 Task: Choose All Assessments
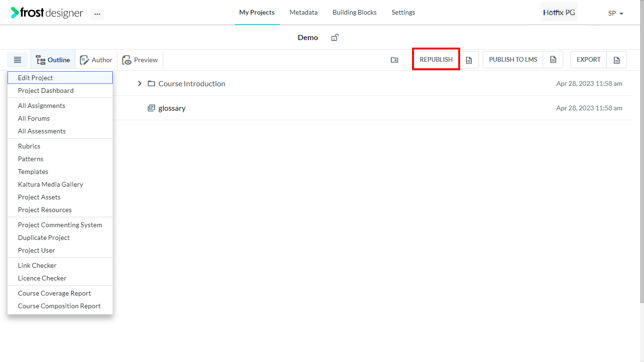tap(60, 131)
